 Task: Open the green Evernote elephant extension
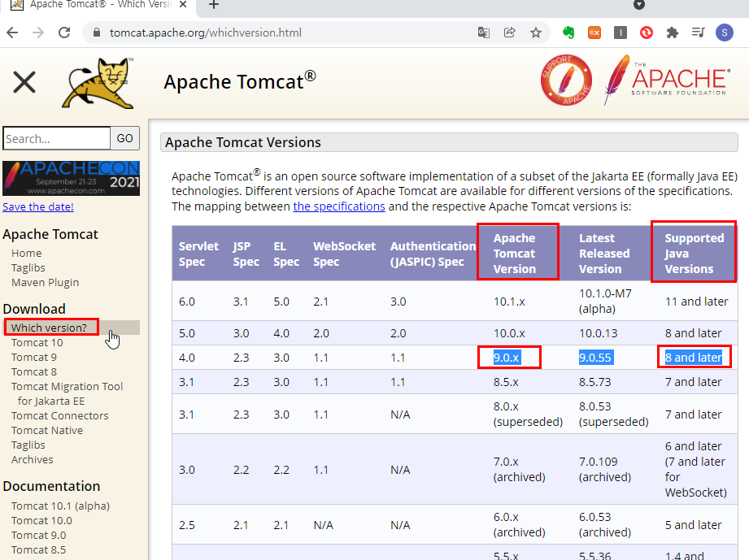(568, 33)
